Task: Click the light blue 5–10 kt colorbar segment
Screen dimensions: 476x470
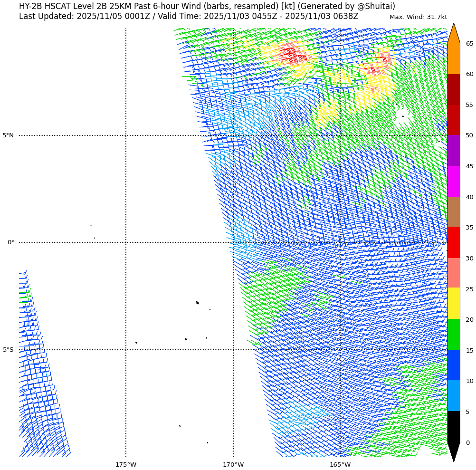Action: point(454,395)
